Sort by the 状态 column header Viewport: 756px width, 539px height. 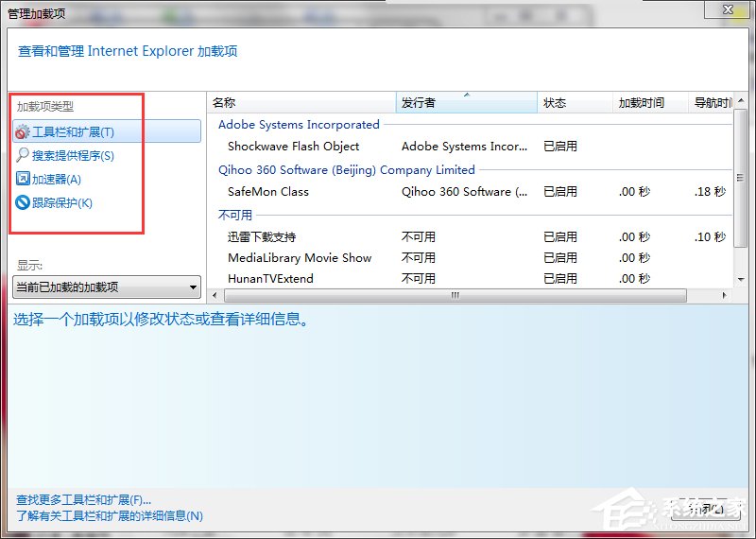pos(575,102)
